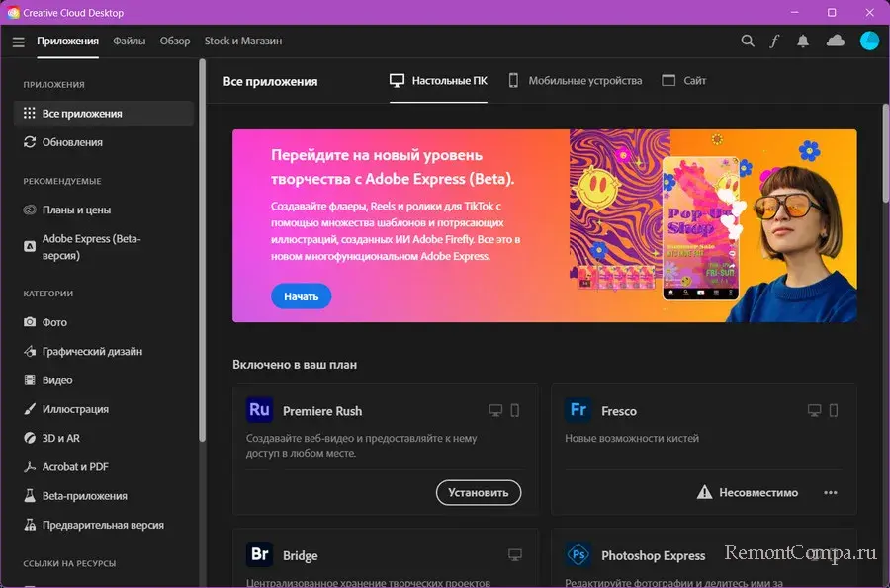The image size is (890, 588).
Task: Switch to Файлы top tab
Action: 129,41
